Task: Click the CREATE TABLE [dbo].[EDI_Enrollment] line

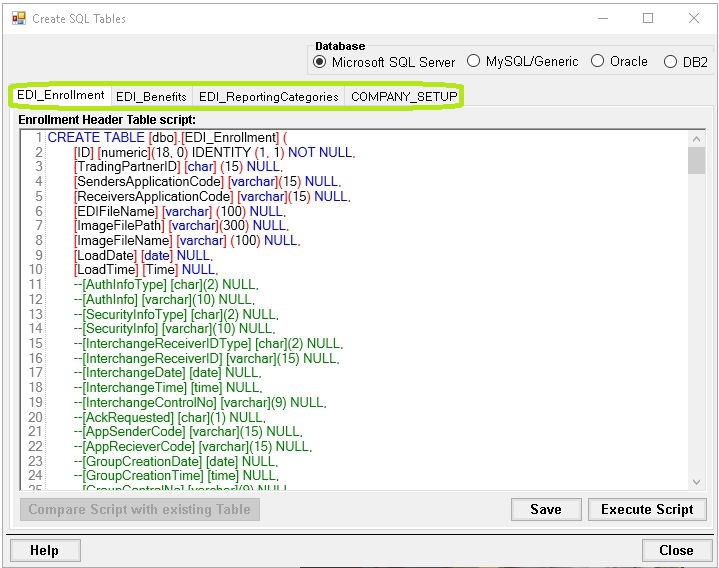Action: (x=167, y=138)
